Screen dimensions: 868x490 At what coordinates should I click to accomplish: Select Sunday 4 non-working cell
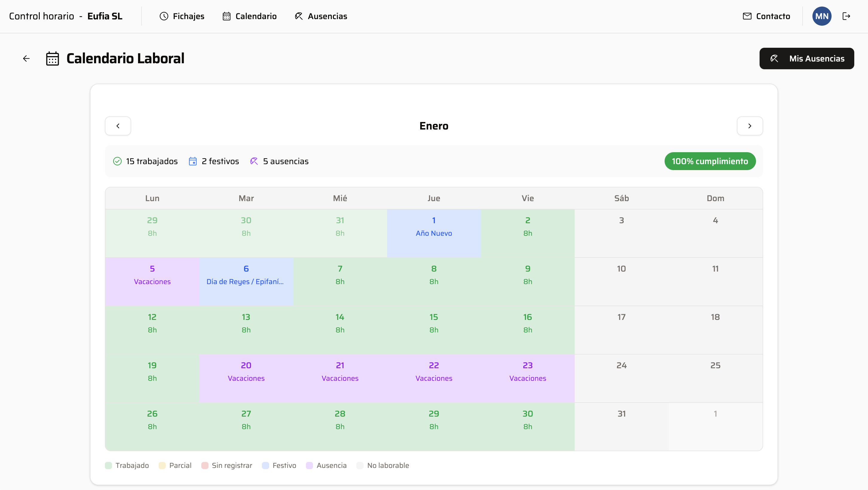(715, 233)
